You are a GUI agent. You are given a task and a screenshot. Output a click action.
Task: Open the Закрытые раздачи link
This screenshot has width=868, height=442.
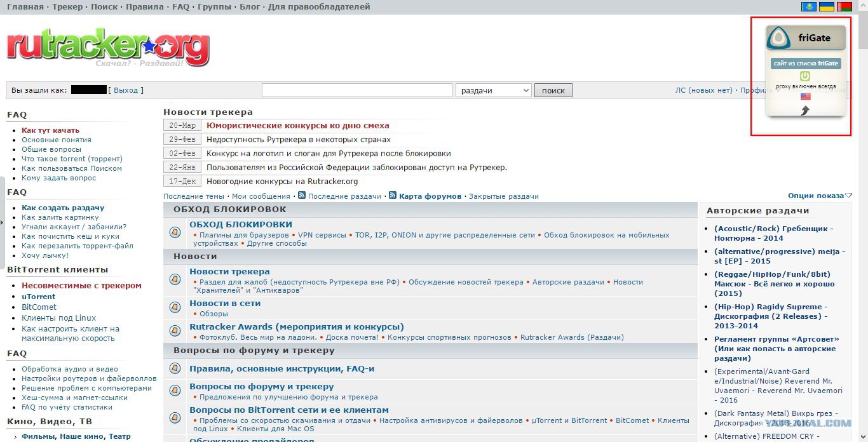coord(504,196)
